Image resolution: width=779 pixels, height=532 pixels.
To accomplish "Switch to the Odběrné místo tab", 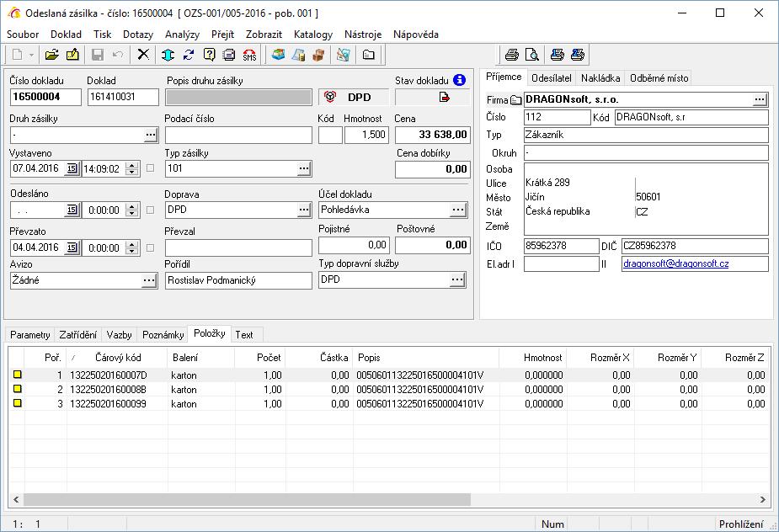I will [x=659, y=78].
